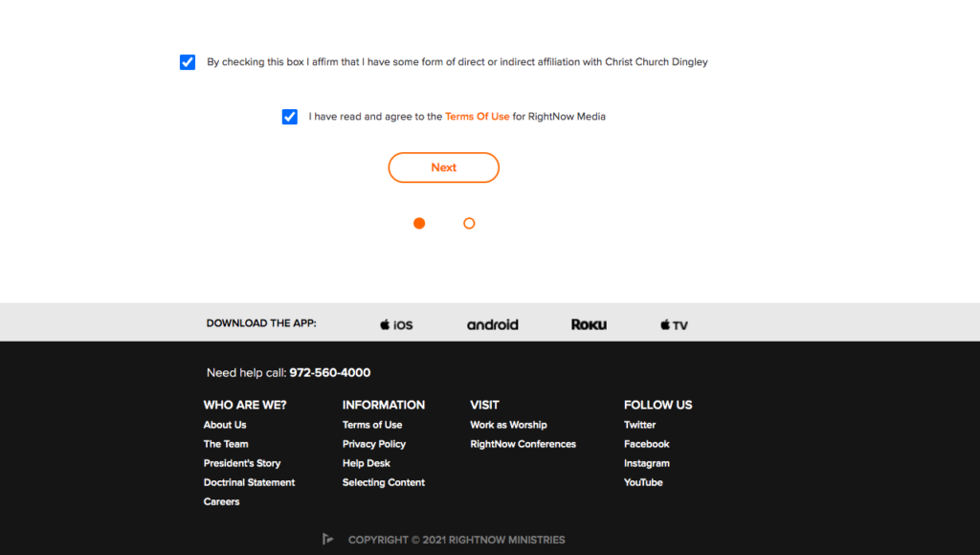Image resolution: width=980 pixels, height=555 pixels.
Task: Uncheck the Christ Church Dingley affiliation box
Action: (x=188, y=62)
